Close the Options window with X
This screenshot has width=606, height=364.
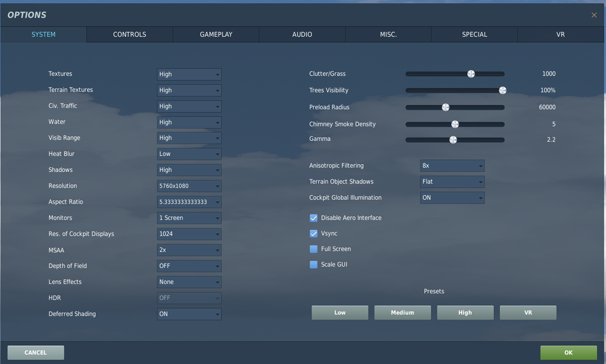[594, 15]
